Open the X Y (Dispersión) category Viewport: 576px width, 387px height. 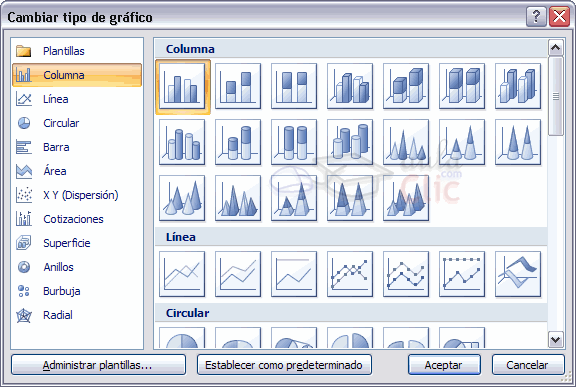[x=77, y=195]
